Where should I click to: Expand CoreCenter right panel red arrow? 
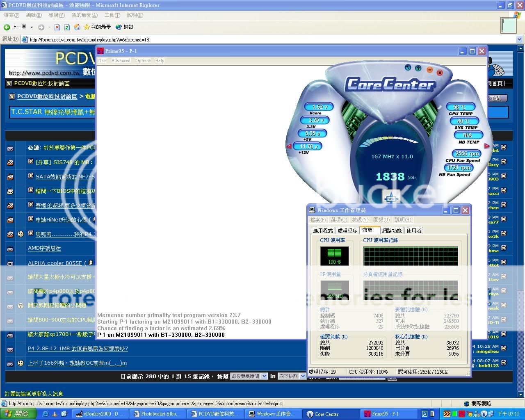coord(487,146)
